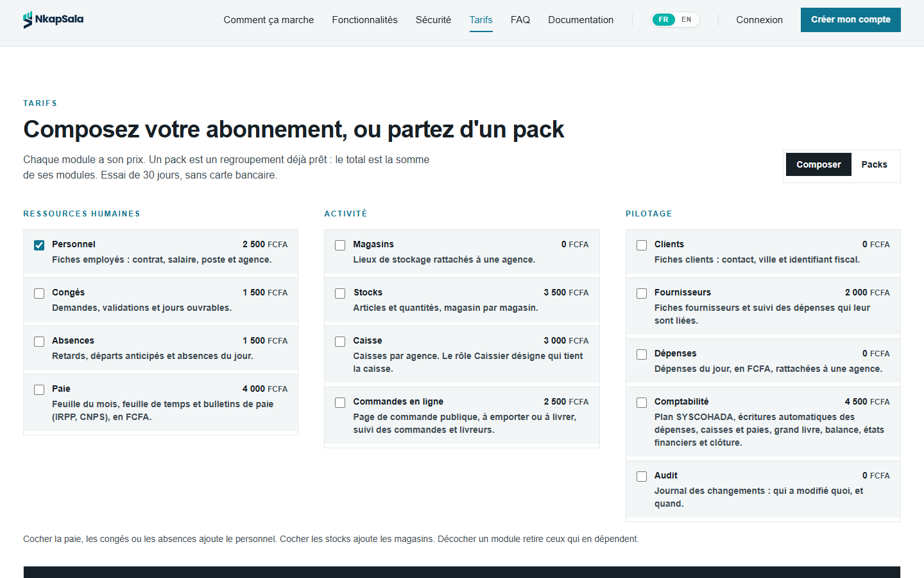The width and height of the screenshot is (924, 578).
Task: Uncheck the Personnel module checkbox
Action: tap(39, 245)
